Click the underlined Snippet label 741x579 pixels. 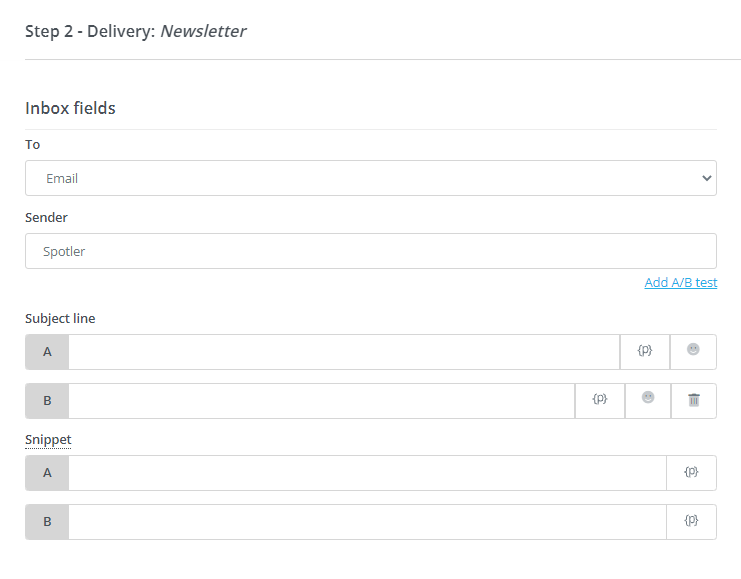(48, 440)
